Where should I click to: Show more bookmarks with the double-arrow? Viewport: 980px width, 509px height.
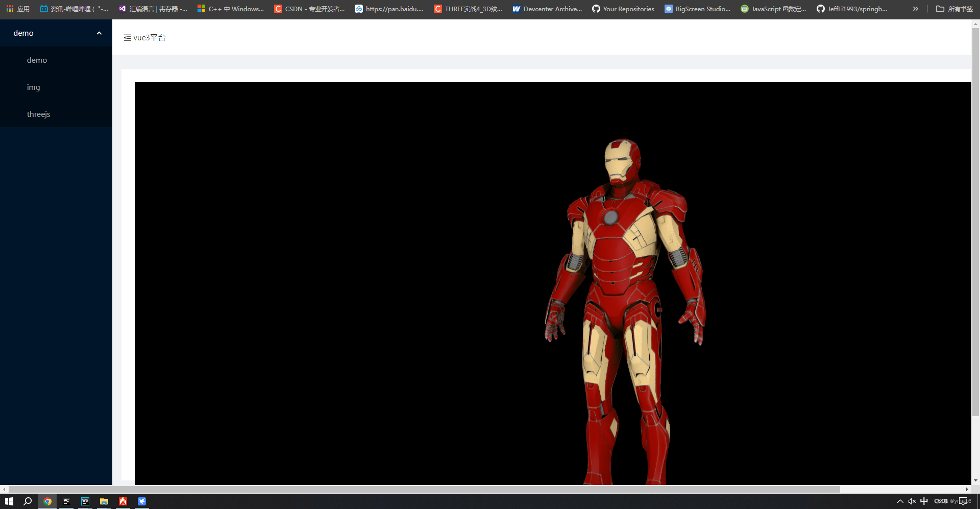pos(916,9)
